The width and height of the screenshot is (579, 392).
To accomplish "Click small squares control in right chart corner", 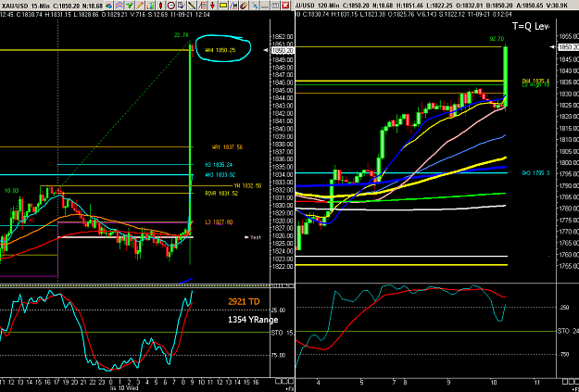I will tap(570, 381).
